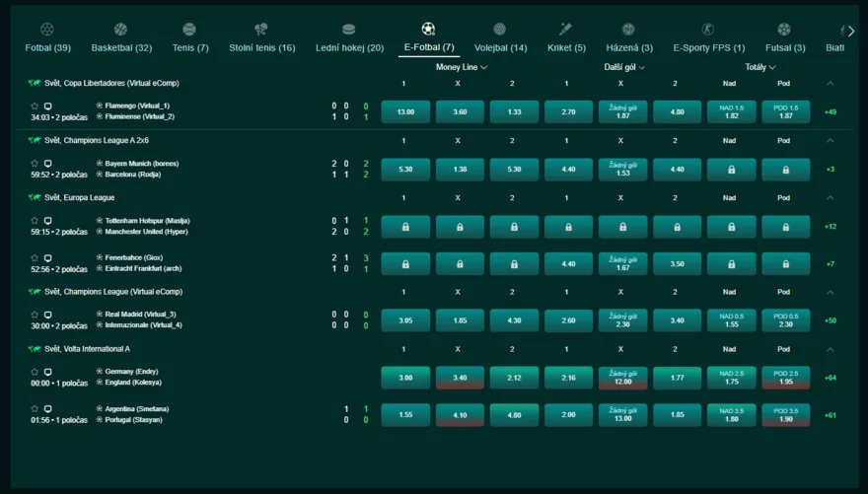
Task: Open the Totály market dropdown
Action: point(760,67)
